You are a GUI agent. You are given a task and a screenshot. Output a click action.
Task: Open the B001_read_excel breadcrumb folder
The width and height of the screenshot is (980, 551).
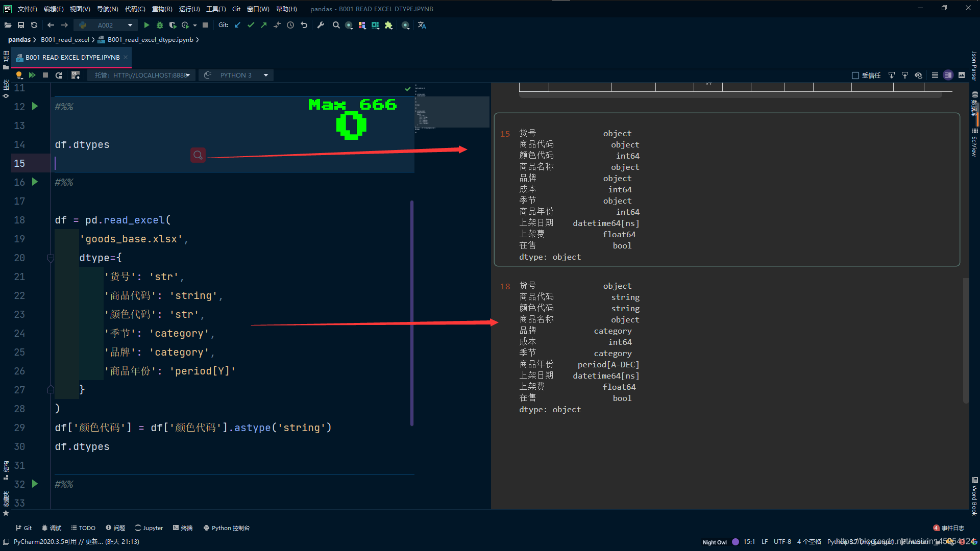[x=65, y=39]
